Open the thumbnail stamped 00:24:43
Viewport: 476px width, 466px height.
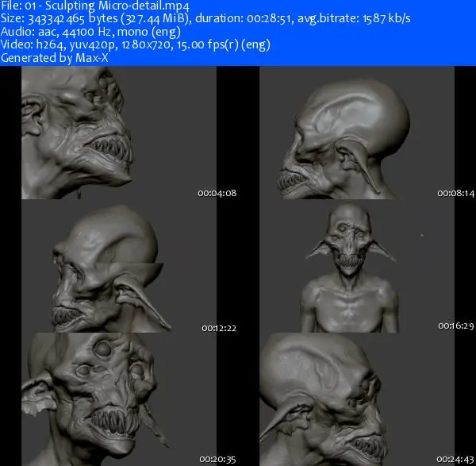click(357, 399)
